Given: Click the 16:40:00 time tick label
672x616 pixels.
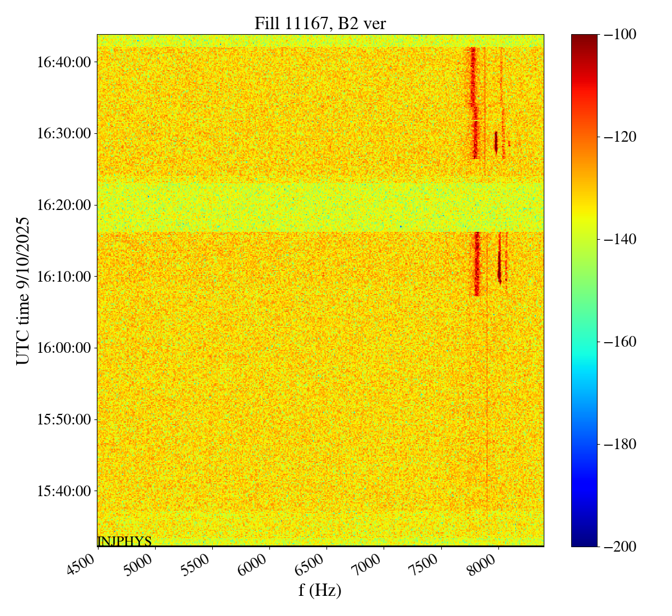Looking at the screenshot, I should pyautogui.click(x=63, y=62).
